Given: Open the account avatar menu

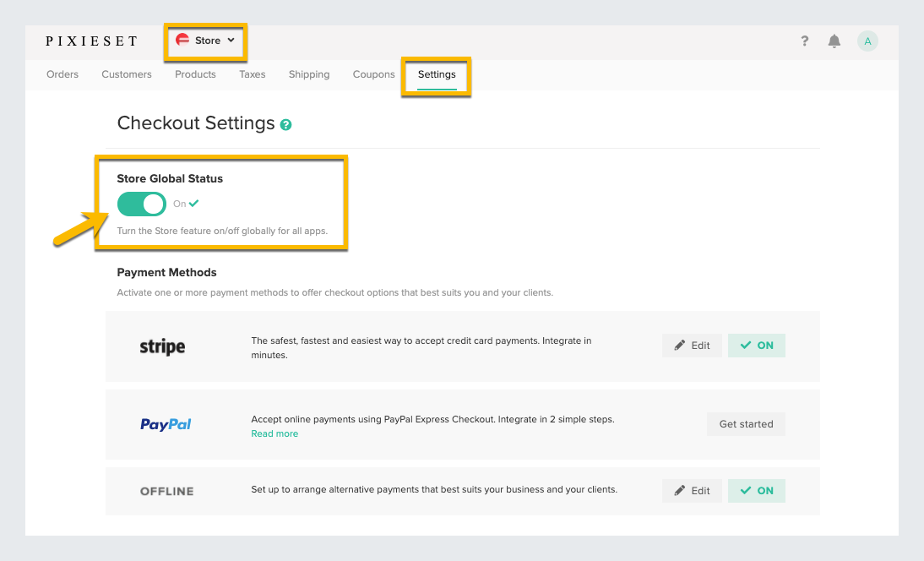Looking at the screenshot, I should 867,41.
